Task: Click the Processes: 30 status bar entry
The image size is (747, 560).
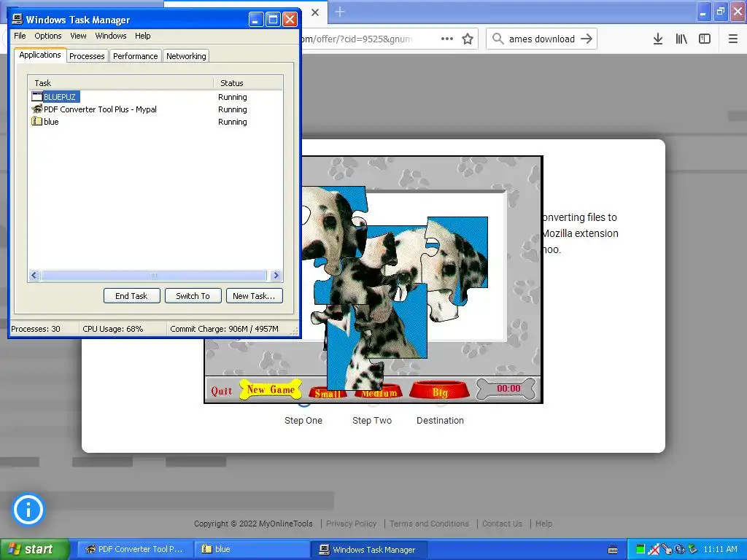Action: pyautogui.click(x=36, y=329)
